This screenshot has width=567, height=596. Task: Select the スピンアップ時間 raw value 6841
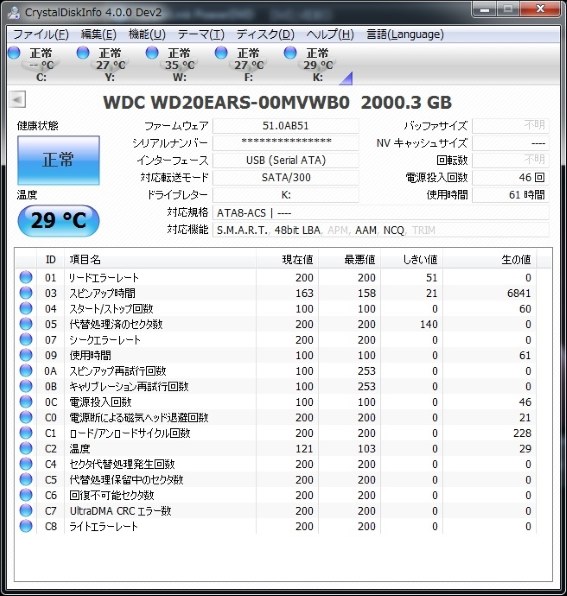click(519, 293)
